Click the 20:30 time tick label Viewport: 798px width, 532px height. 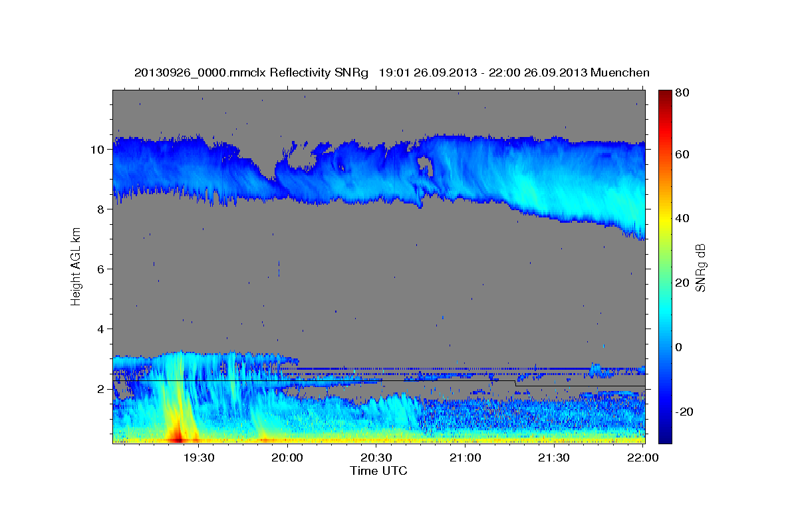pyautogui.click(x=376, y=458)
